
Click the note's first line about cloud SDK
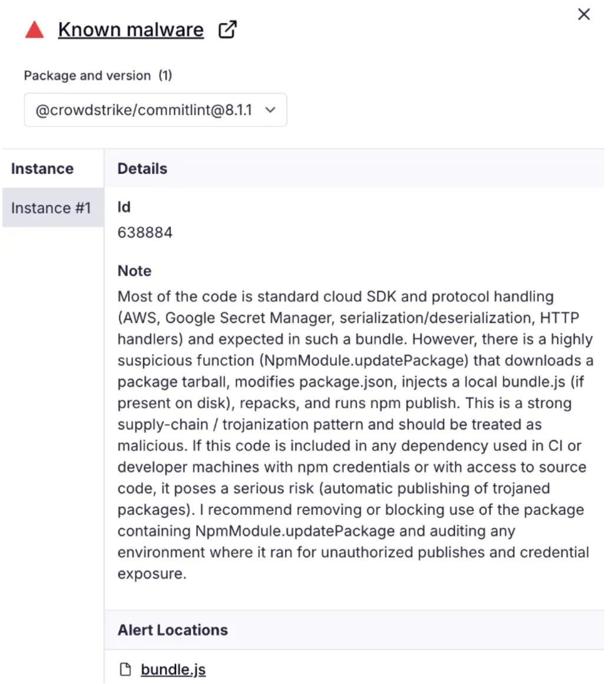coord(336,296)
